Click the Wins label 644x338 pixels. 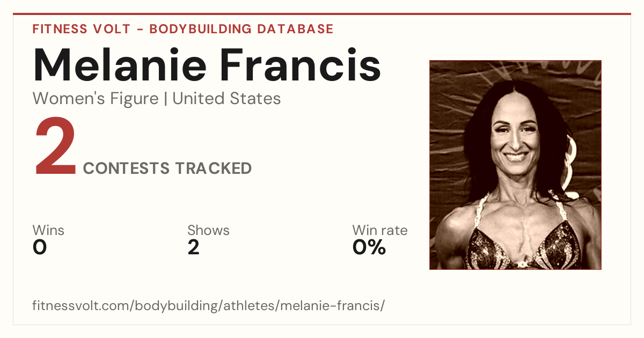click(48, 230)
